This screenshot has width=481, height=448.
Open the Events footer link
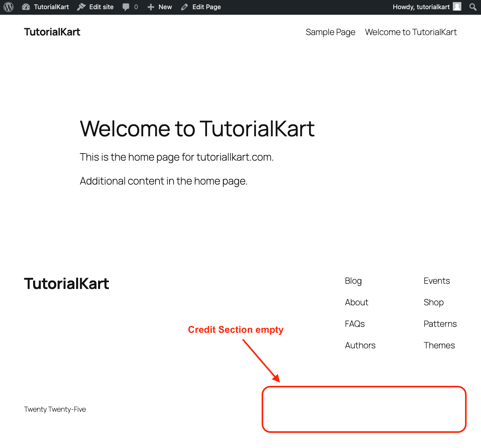pyautogui.click(x=437, y=281)
